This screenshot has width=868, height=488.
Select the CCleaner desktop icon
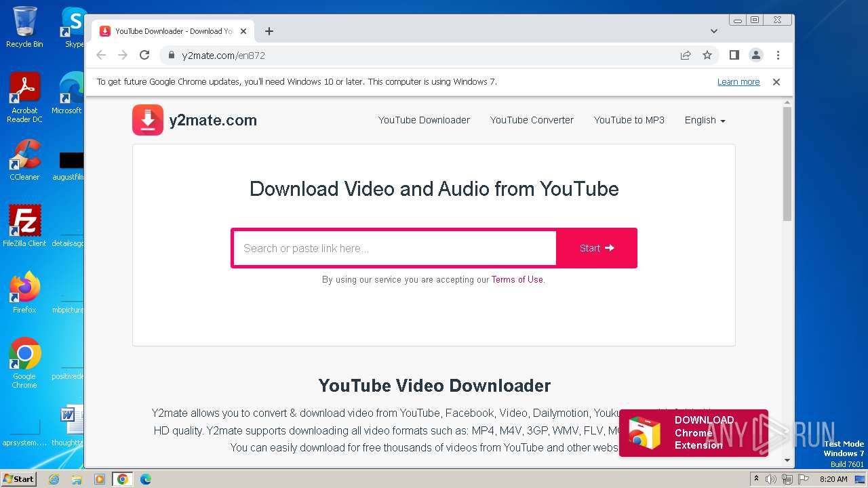pyautogui.click(x=24, y=160)
